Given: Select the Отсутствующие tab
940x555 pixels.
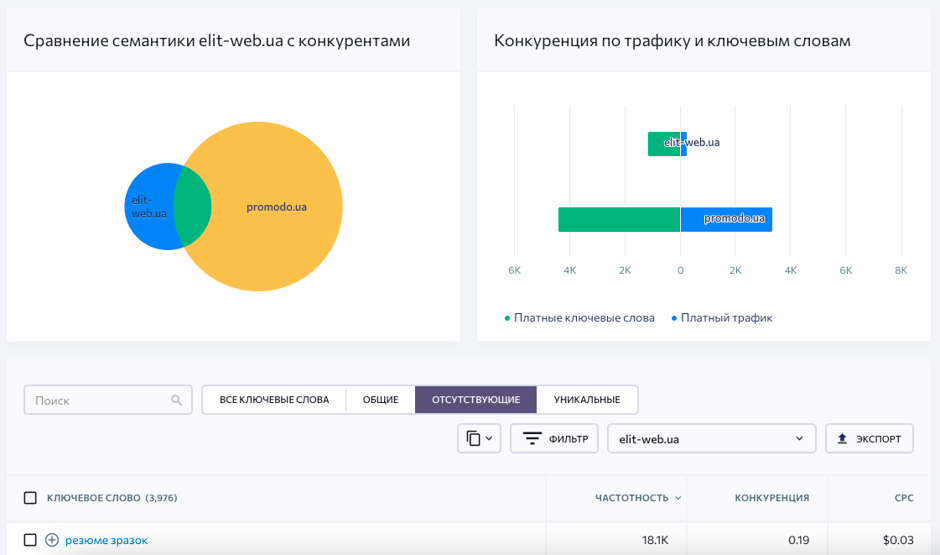Looking at the screenshot, I should [476, 400].
